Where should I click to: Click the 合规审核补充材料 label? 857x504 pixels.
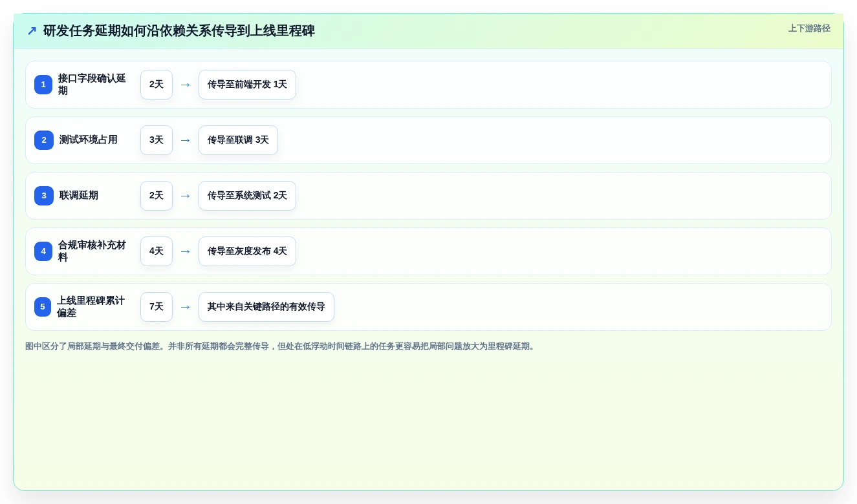(92, 251)
